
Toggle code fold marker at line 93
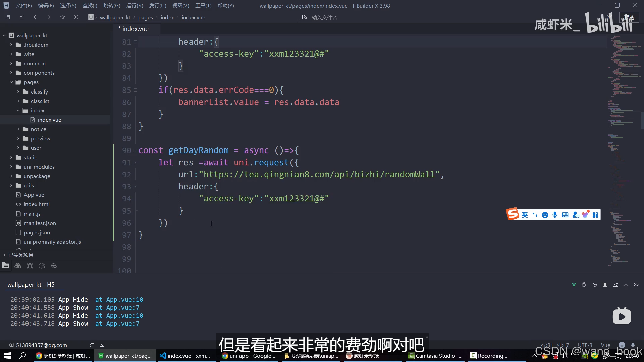(135, 187)
